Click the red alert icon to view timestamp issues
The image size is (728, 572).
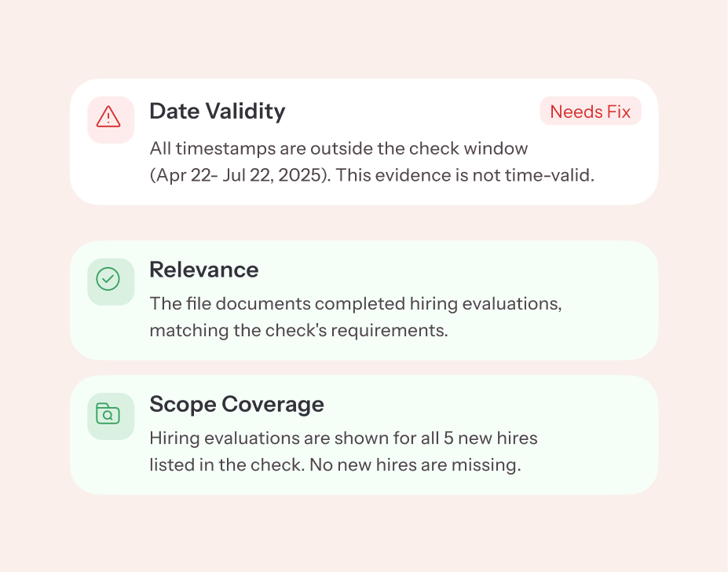pyautogui.click(x=110, y=119)
